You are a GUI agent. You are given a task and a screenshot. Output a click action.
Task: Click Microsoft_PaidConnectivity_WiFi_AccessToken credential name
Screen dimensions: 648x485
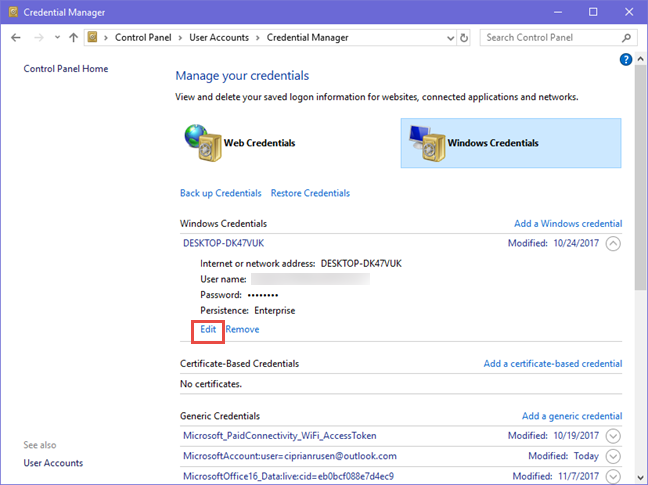[x=280, y=435]
